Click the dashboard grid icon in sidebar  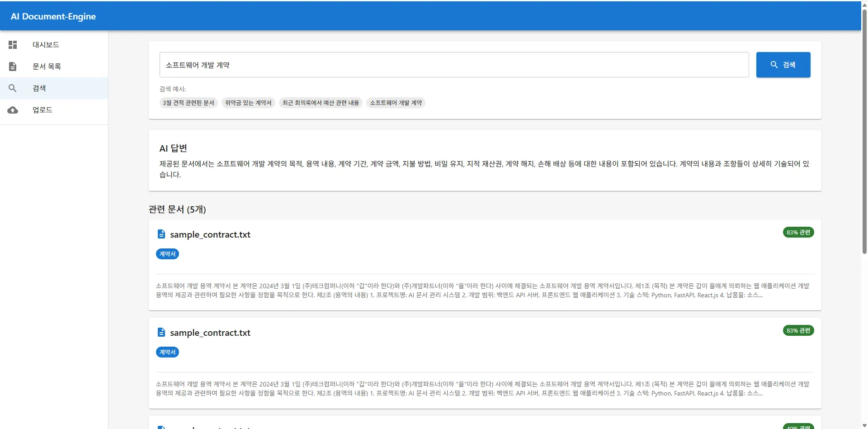(x=13, y=45)
